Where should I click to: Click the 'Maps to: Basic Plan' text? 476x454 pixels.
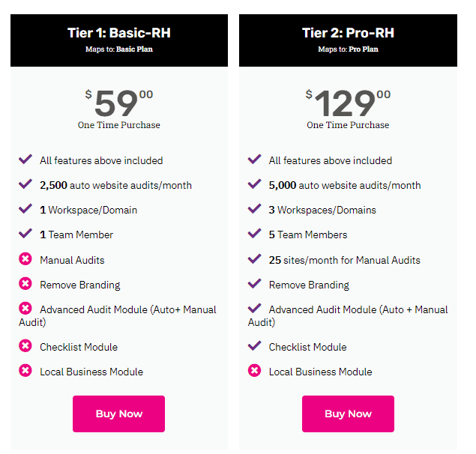point(118,49)
